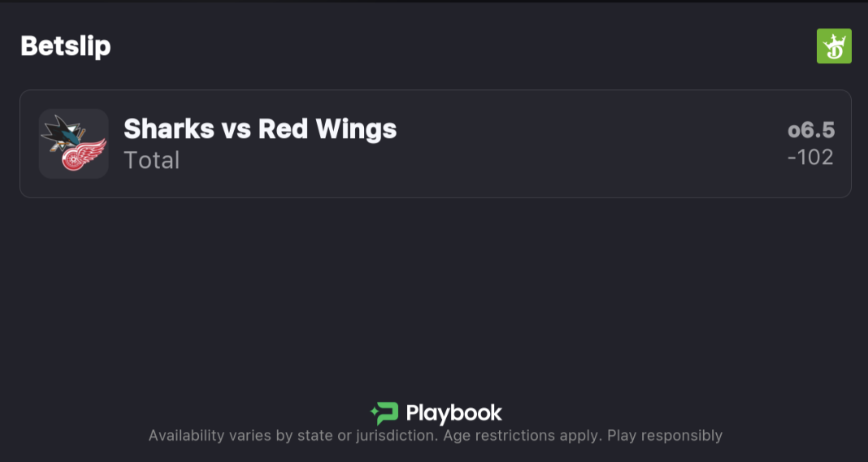The height and width of the screenshot is (462, 868).
Task: Click the Betslip heading
Action: 65,46
